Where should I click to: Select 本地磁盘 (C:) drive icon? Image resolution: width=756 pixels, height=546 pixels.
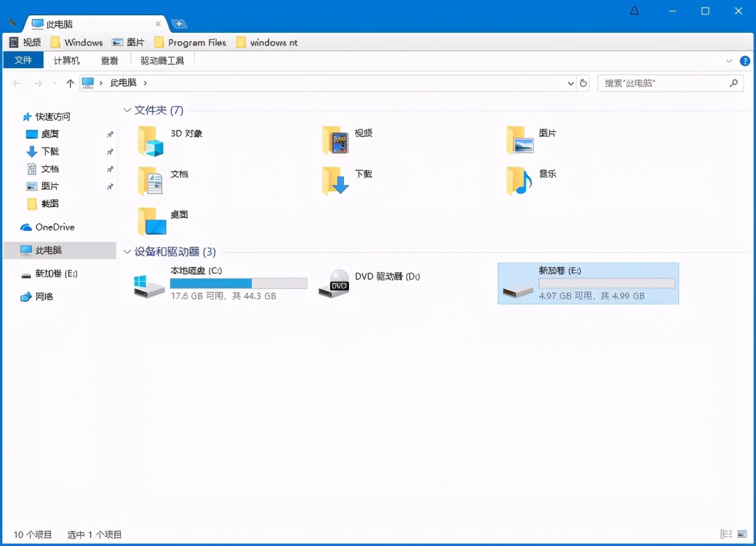pyautogui.click(x=150, y=284)
